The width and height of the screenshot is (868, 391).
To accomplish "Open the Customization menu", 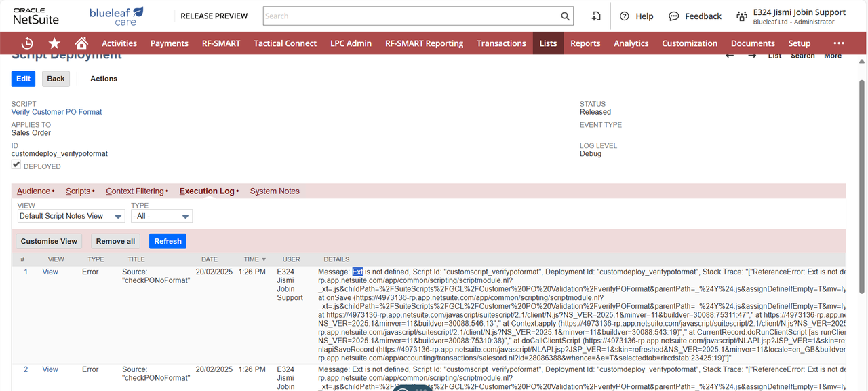I will (689, 43).
